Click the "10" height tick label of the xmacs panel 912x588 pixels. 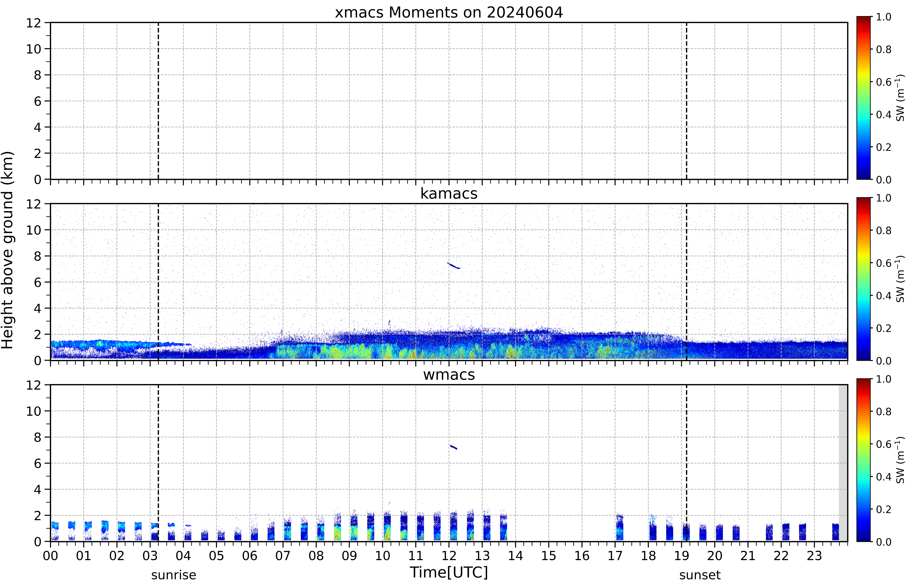(34, 49)
